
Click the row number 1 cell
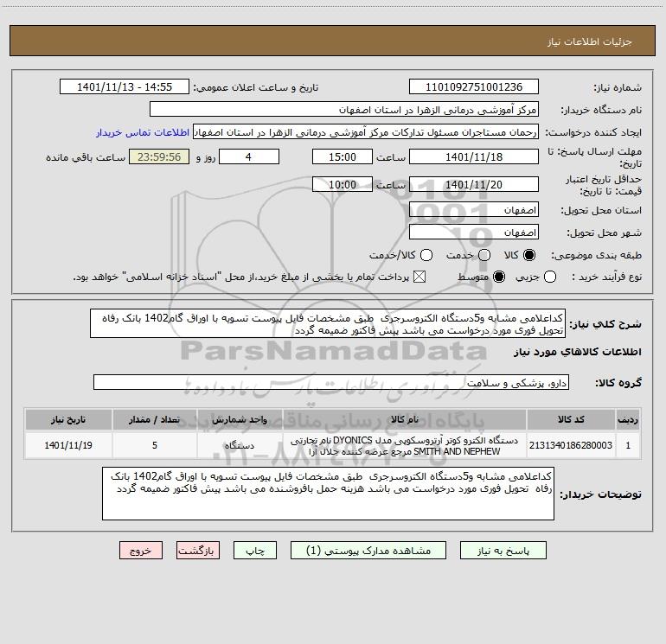[x=628, y=445]
